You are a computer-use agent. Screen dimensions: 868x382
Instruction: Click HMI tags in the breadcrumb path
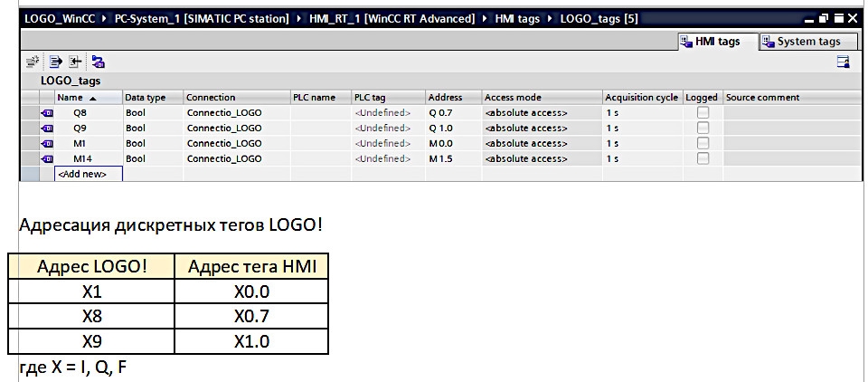517,19
